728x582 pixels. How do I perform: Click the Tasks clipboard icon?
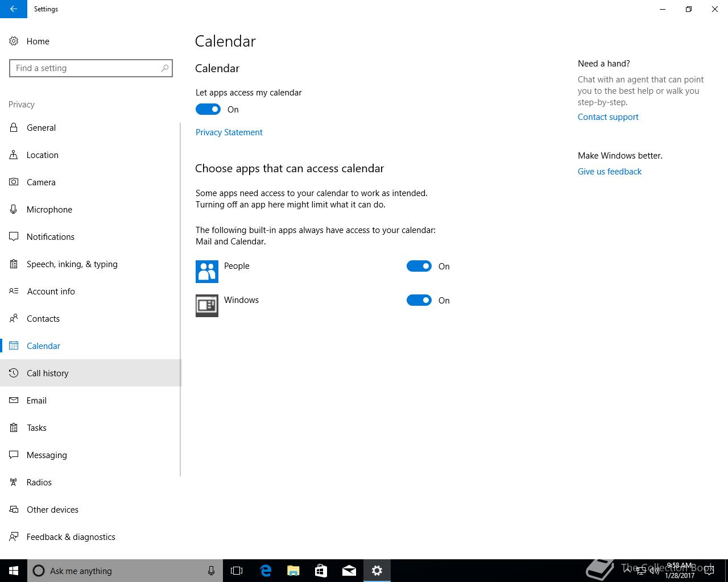point(14,427)
